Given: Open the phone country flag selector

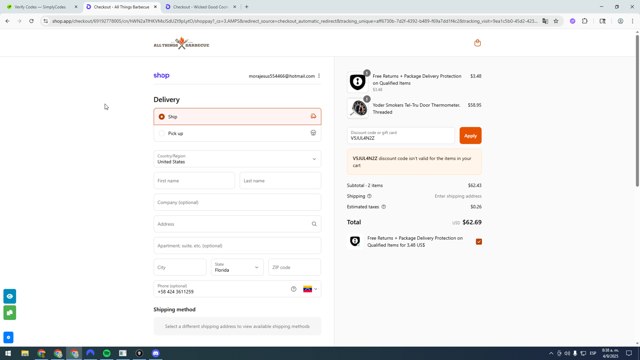Looking at the screenshot, I should coord(310,289).
